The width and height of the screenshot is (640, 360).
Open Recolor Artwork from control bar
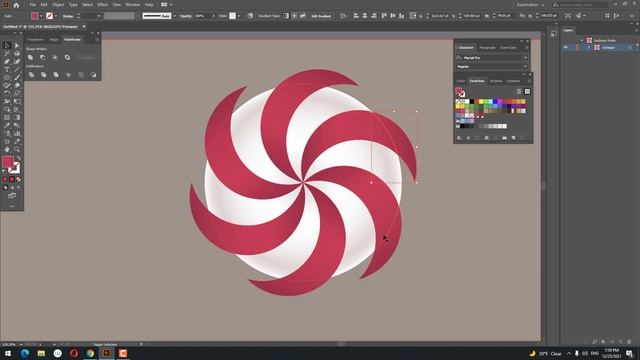[250, 16]
